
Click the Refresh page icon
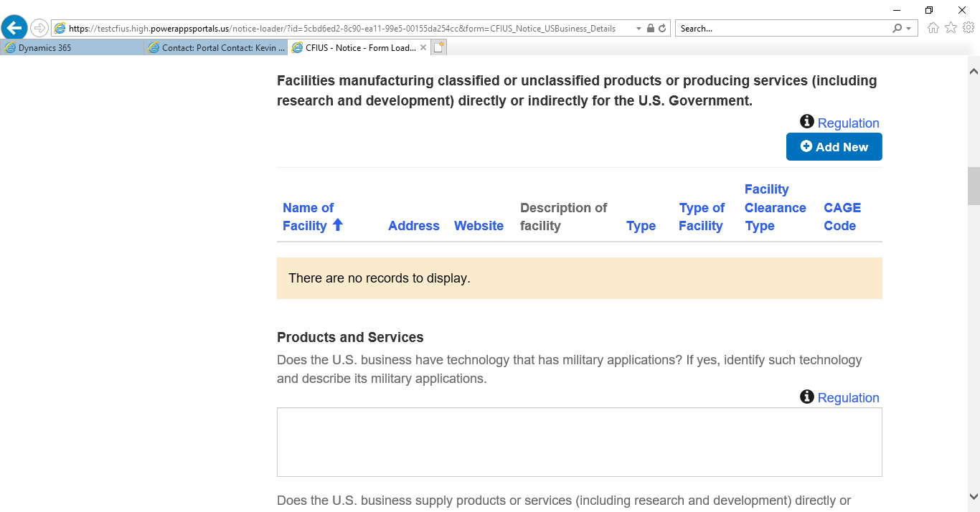pyautogui.click(x=662, y=29)
